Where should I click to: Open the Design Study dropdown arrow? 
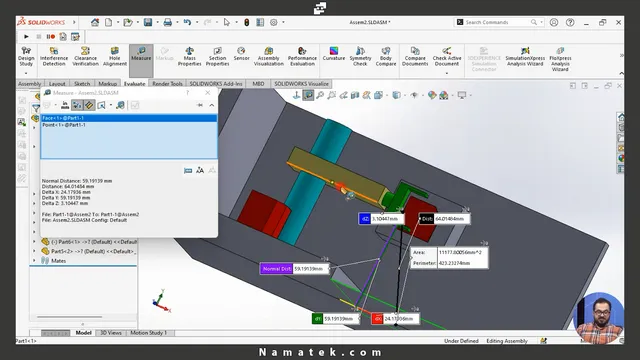tap(26, 73)
